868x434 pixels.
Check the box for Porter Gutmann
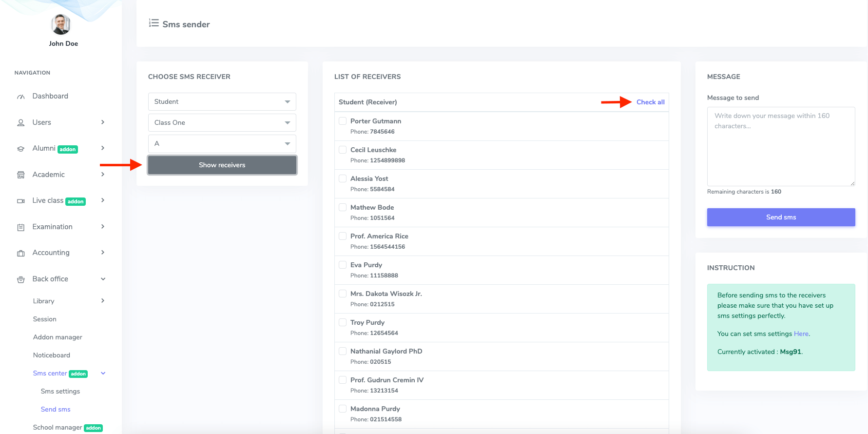[343, 121]
